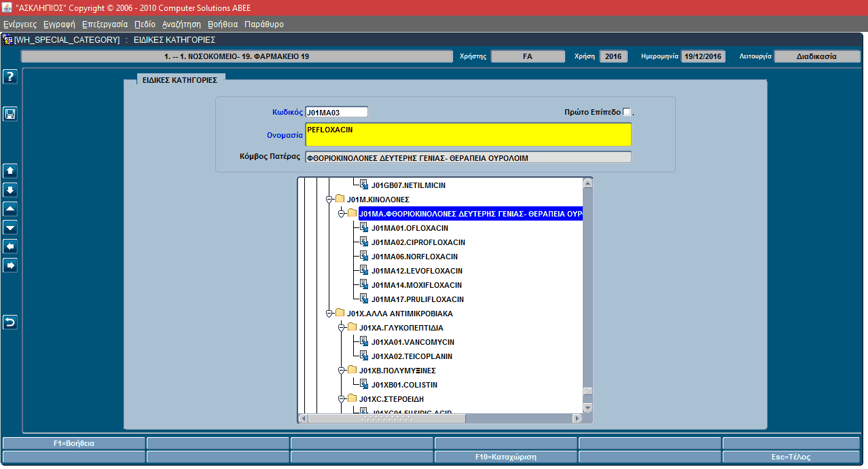The height and width of the screenshot is (469, 868).
Task: Open the Πεδίο menu
Action: (x=145, y=24)
